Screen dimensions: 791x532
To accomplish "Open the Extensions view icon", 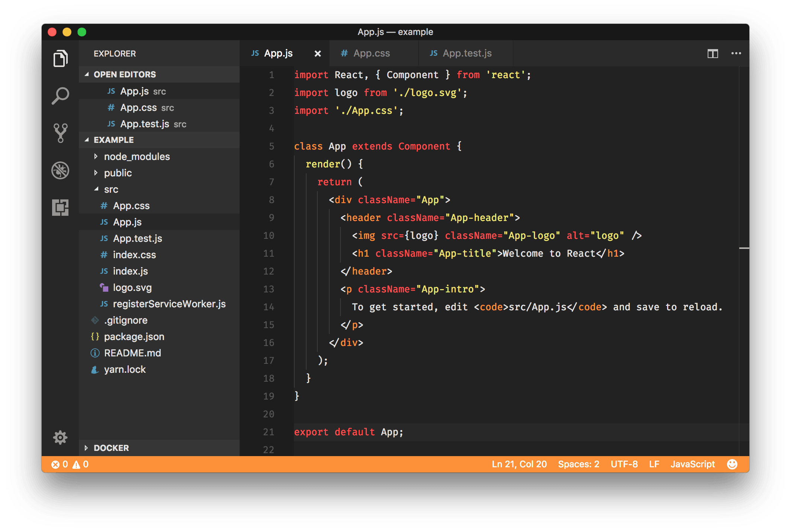I will pos(60,207).
